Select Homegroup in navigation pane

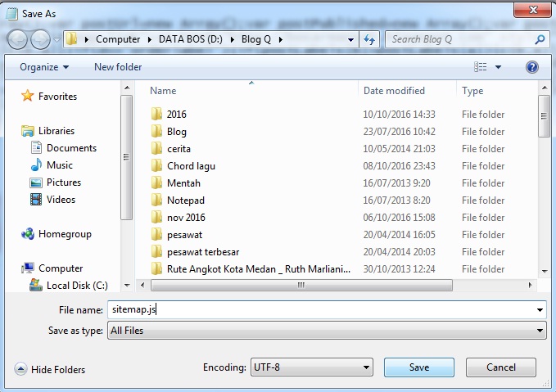coord(65,234)
